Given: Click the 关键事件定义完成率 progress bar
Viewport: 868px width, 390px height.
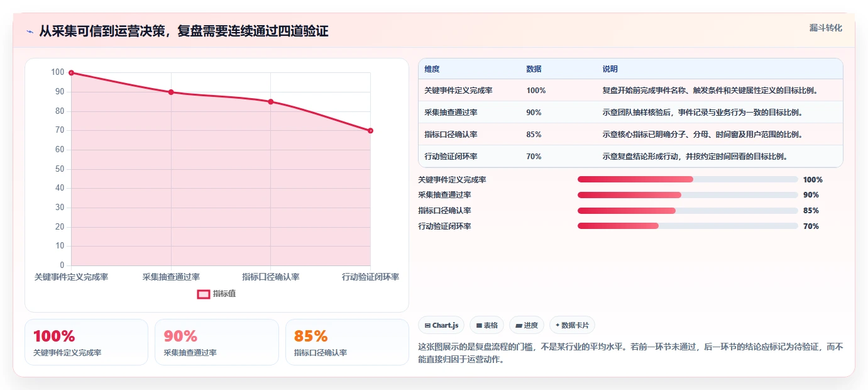Looking at the screenshot, I should pyautogui.click(x=688, y=179).
